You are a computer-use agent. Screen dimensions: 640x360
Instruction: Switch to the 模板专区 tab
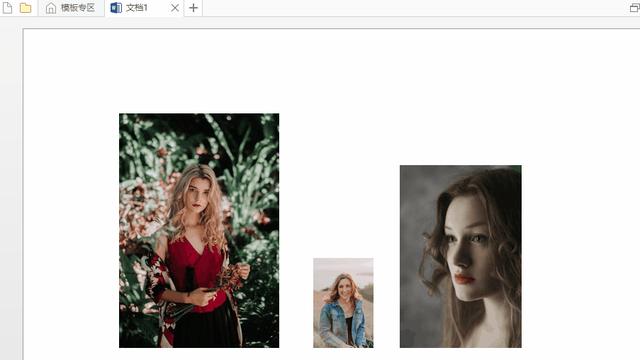71,8
